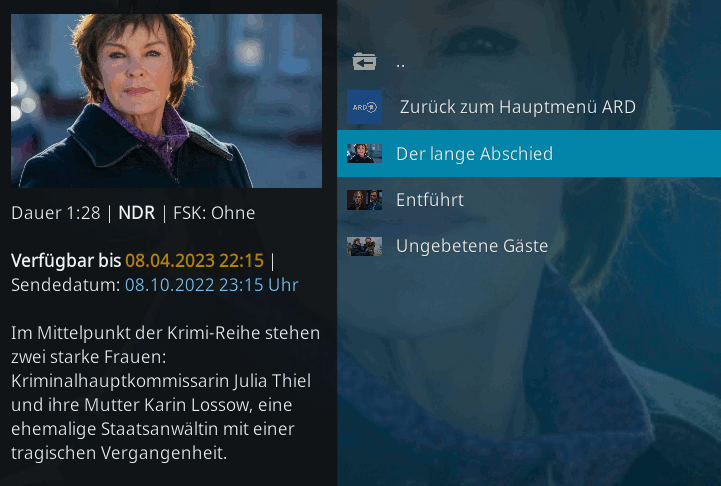Click the 'Sendedatum:' label text

[66, 285]
